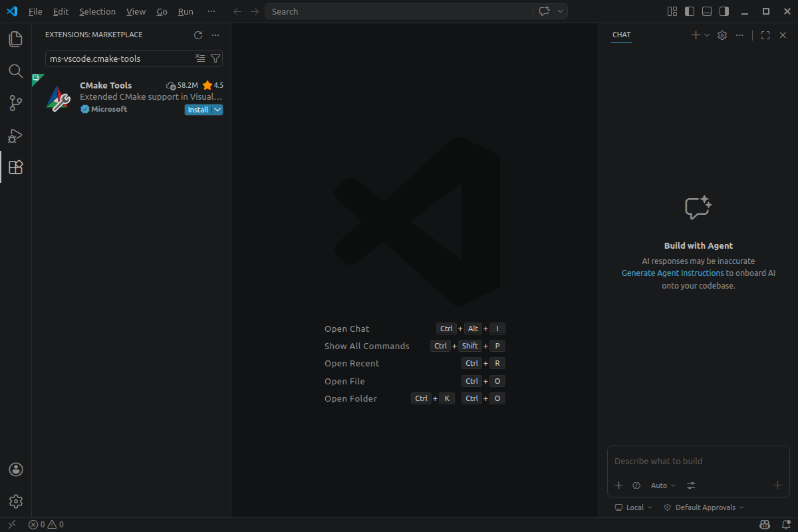Toggle the primary side bar

(x=690, y=11)
